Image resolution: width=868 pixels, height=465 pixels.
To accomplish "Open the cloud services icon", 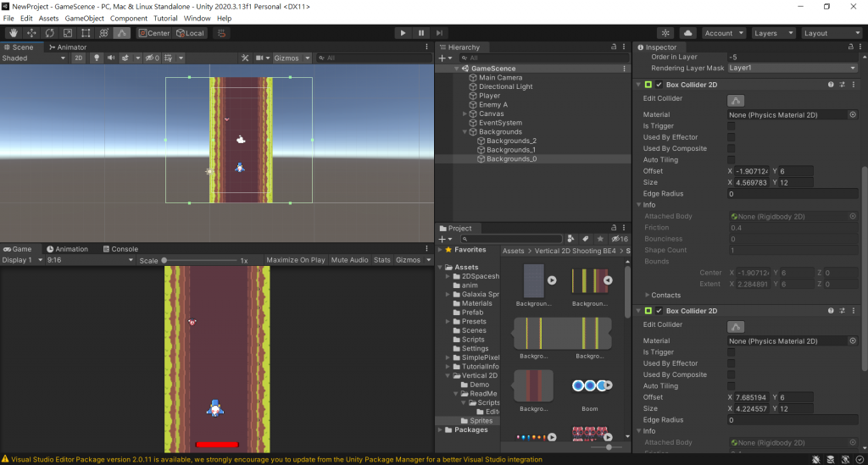I will pyautogui.click(x=687, y=33).
